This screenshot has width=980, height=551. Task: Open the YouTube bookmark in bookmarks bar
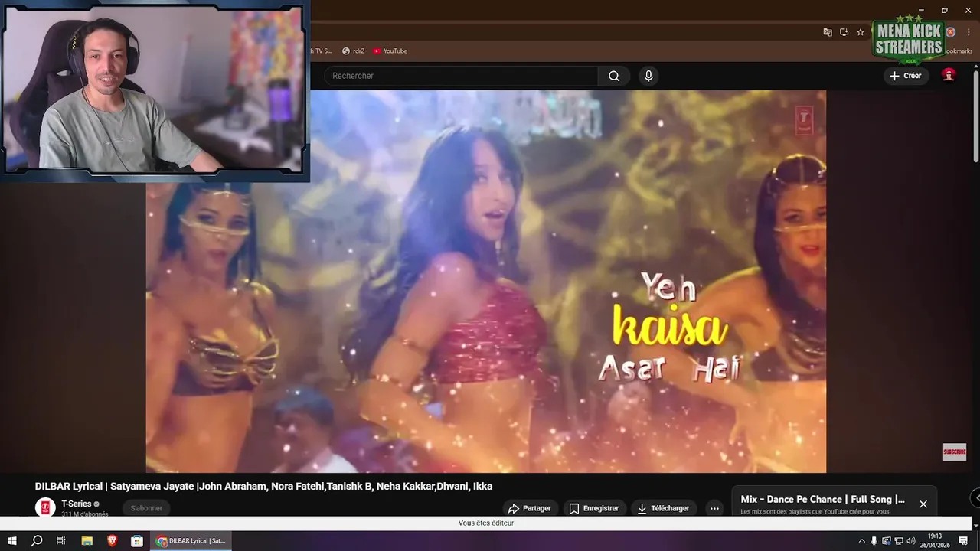point(390,51)
